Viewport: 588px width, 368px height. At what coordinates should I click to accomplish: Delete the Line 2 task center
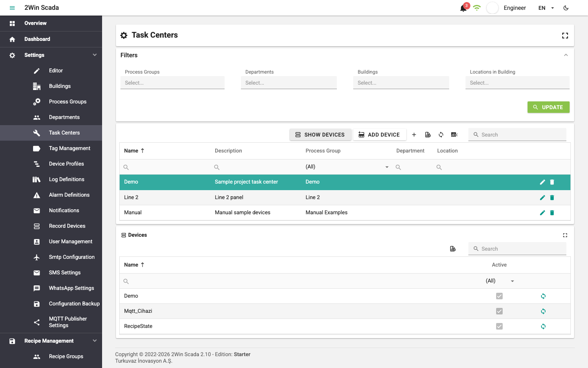tap(552, 197)
